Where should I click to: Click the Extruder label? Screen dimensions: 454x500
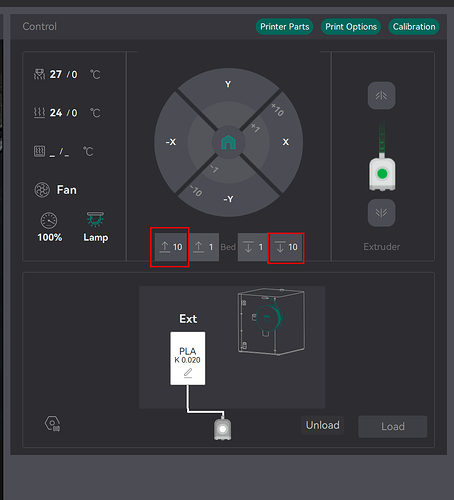pyautogui.click(x=382, y=247)
